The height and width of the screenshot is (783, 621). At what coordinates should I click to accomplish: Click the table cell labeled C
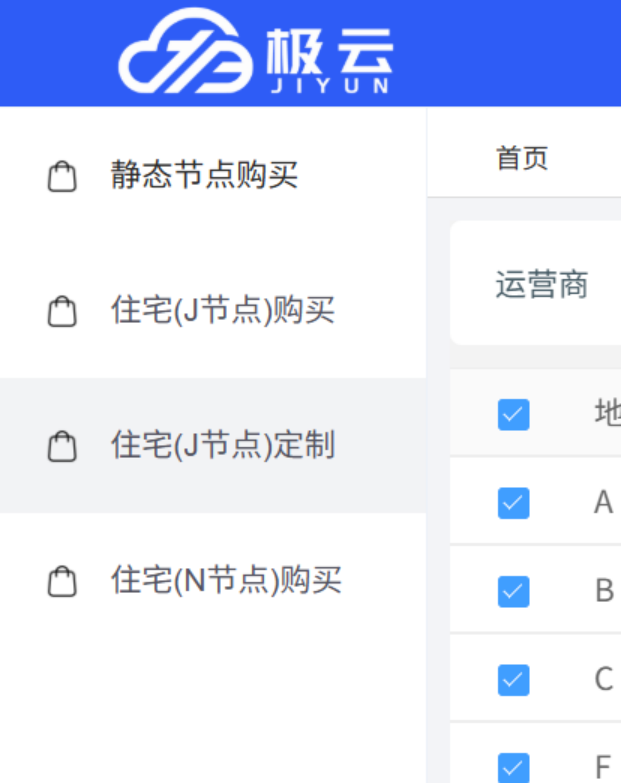603,679
